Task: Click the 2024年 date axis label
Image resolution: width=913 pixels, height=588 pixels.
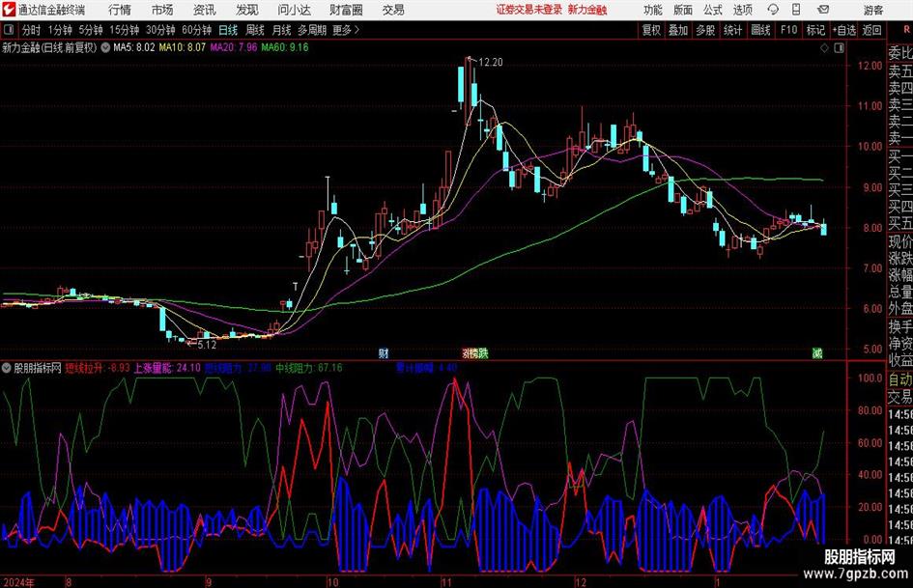Action: (x=18, y=582)
